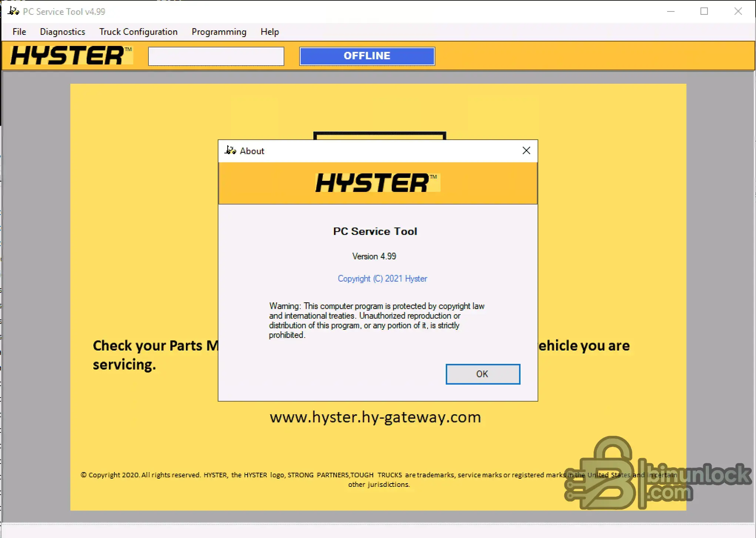Click the Version 4.99 text
Image resolution: width=756 pixels, height=538 pixels.
(374, 256)
